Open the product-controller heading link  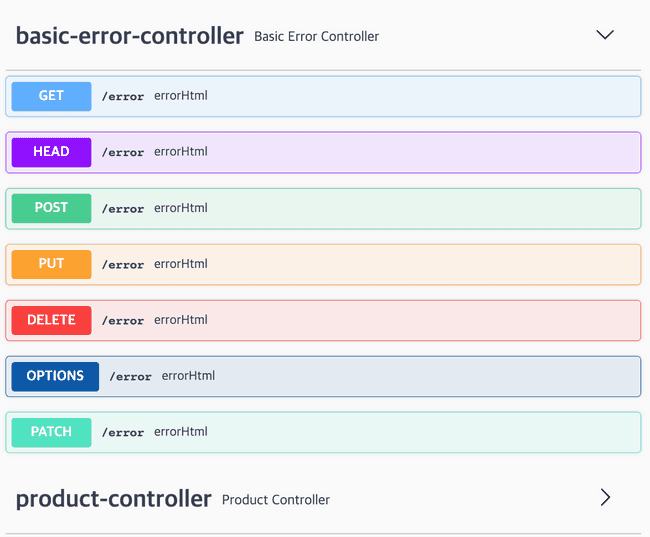pyautogui.click(x=113, y=498)
